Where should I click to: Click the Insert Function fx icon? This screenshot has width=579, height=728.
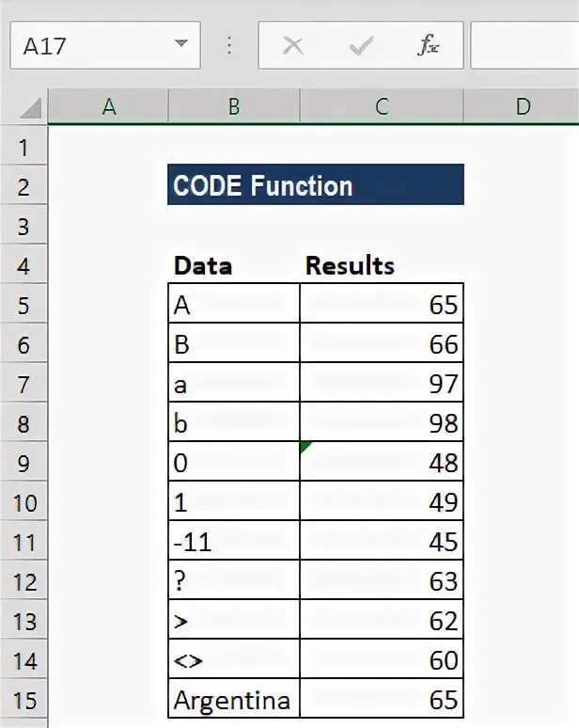[429, 46]
